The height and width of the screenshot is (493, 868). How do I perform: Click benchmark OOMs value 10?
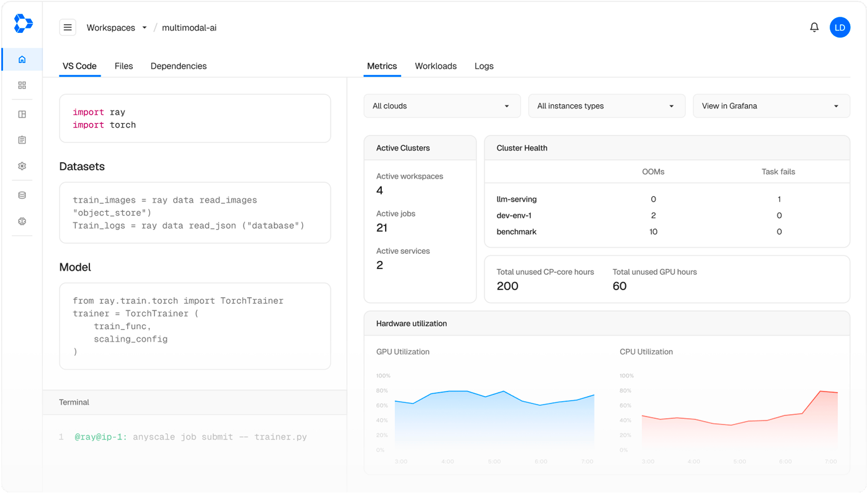point(653,232)
